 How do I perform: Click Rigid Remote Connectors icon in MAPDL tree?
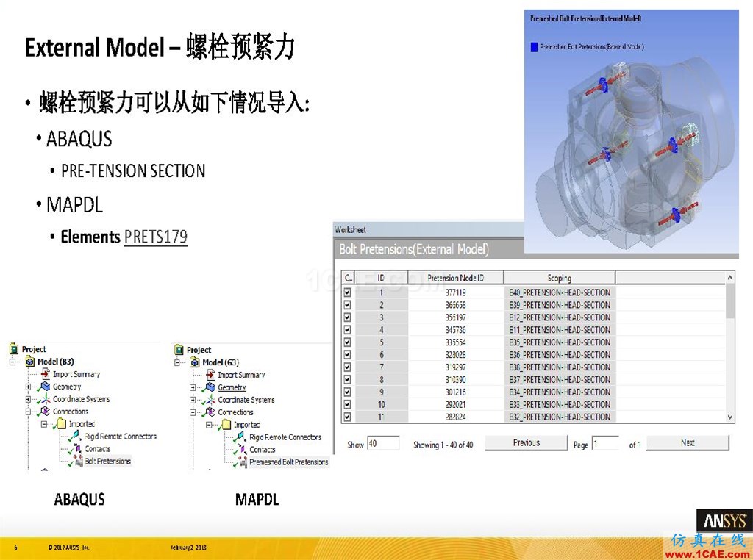pyautogui.click(x=240, y=437)
